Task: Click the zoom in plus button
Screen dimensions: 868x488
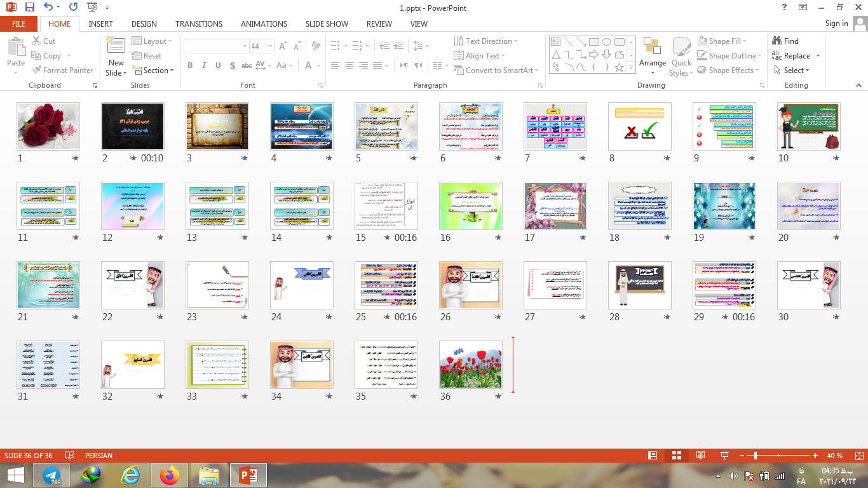Action: click(x=815, y=456)
